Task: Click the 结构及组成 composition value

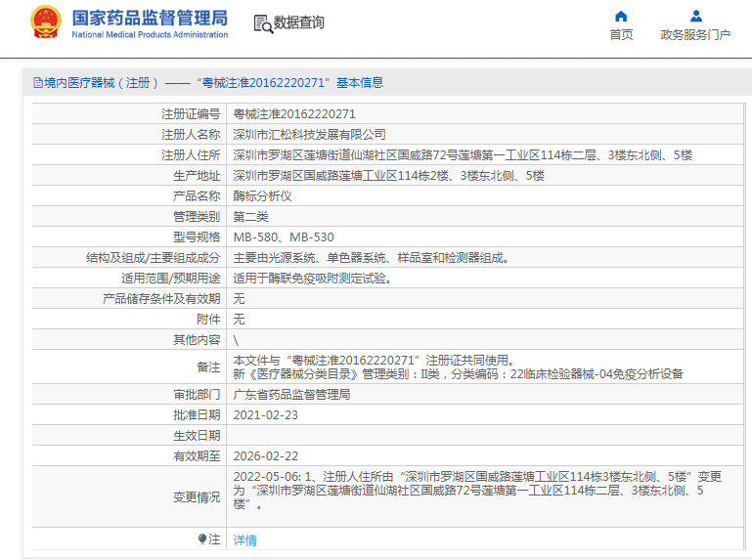Action: 371,258
